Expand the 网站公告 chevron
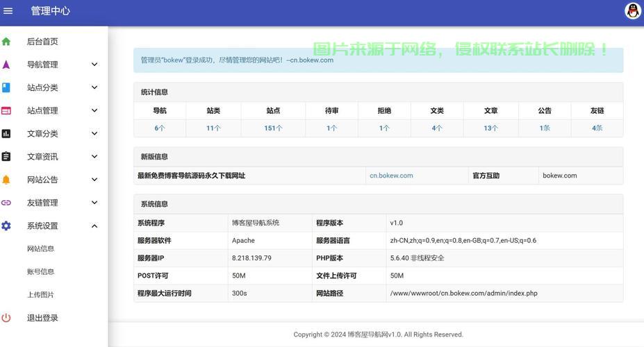644x347 pixels. click(x=94, y=179)
